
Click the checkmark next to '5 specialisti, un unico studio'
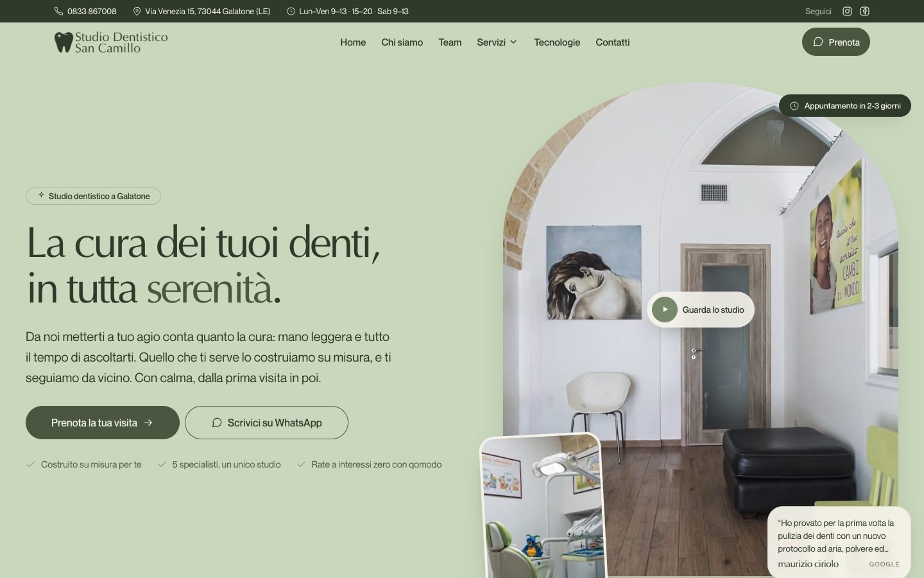pyautogui.click(x=162, y=464)
